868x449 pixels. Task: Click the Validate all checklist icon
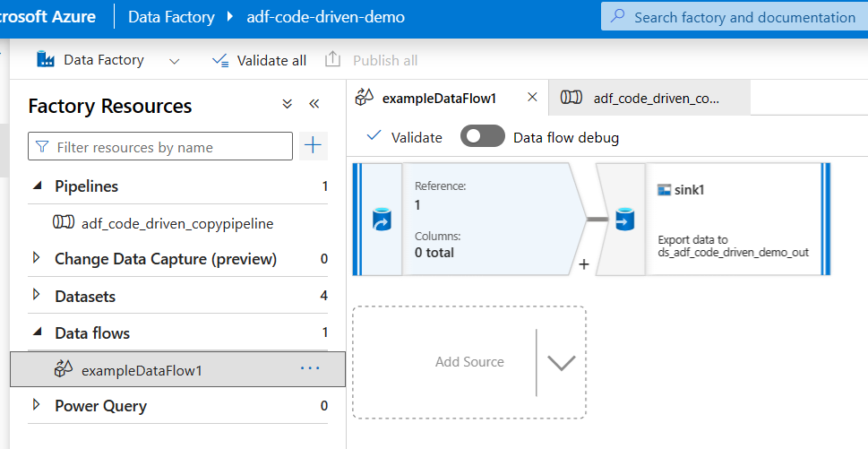tap(221, 60)
